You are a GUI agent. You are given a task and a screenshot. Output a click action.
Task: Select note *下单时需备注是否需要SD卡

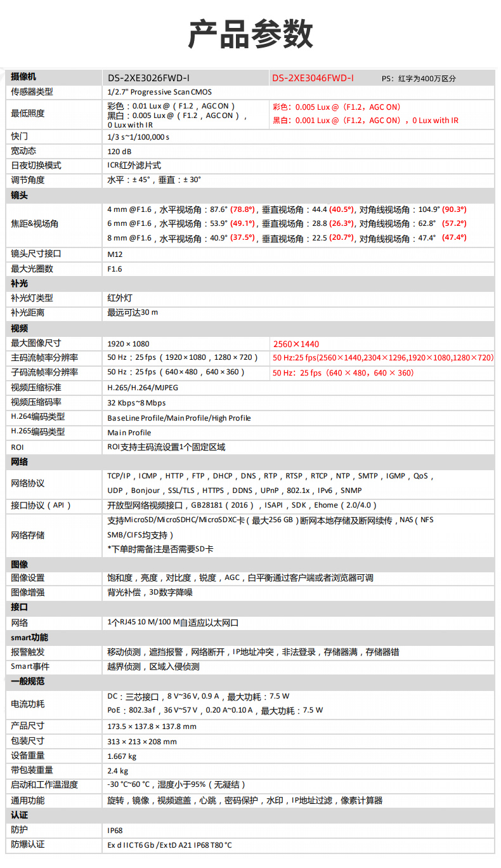click(x=160, y=549)
